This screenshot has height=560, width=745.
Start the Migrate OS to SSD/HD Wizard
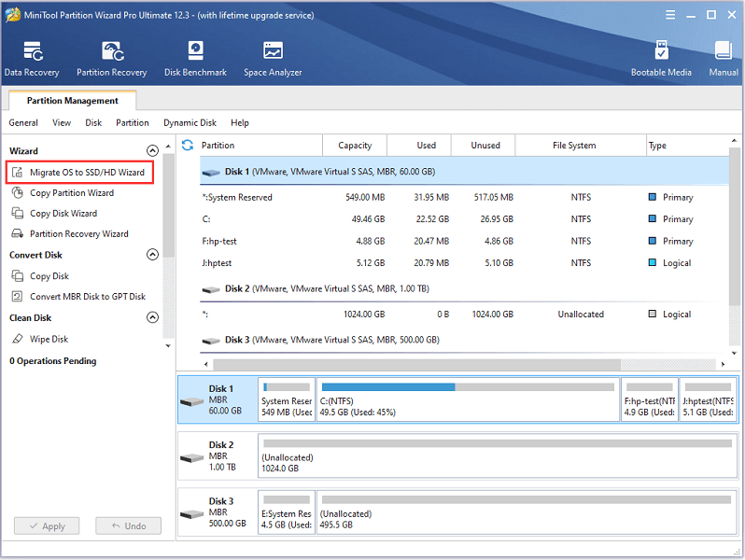86,173
